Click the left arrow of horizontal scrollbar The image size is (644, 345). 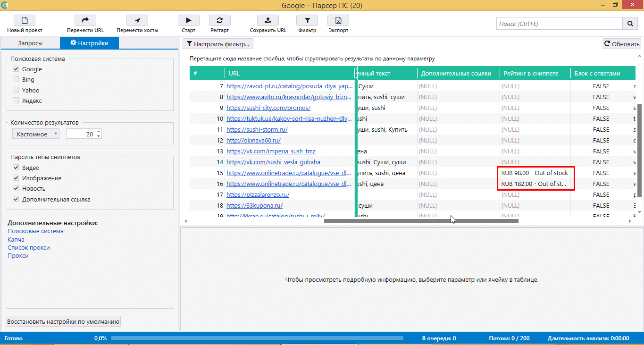coord(185,221)
